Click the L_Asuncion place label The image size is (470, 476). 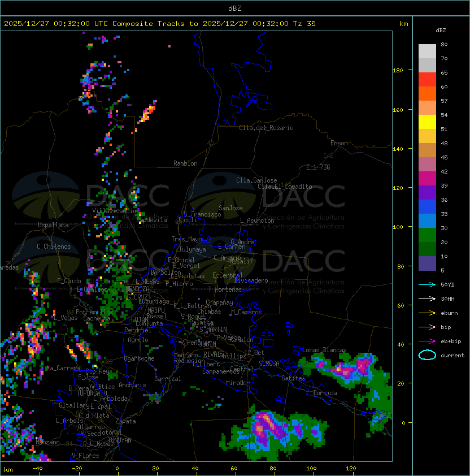tap(257, 220)
